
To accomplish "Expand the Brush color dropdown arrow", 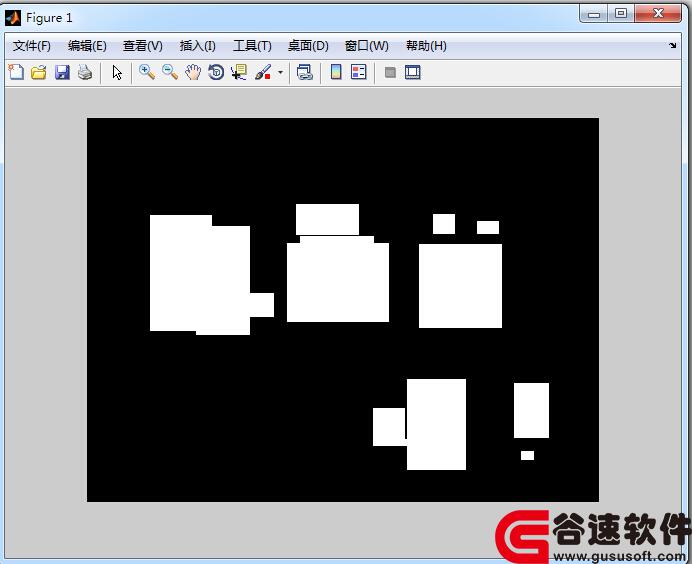I will click(280, 72).
